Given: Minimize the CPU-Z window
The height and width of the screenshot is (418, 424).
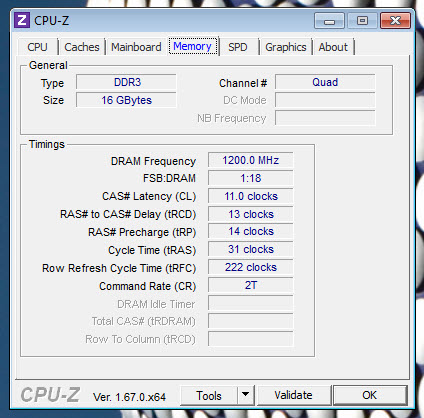Looking at the screenshot, I should [329, 21].
